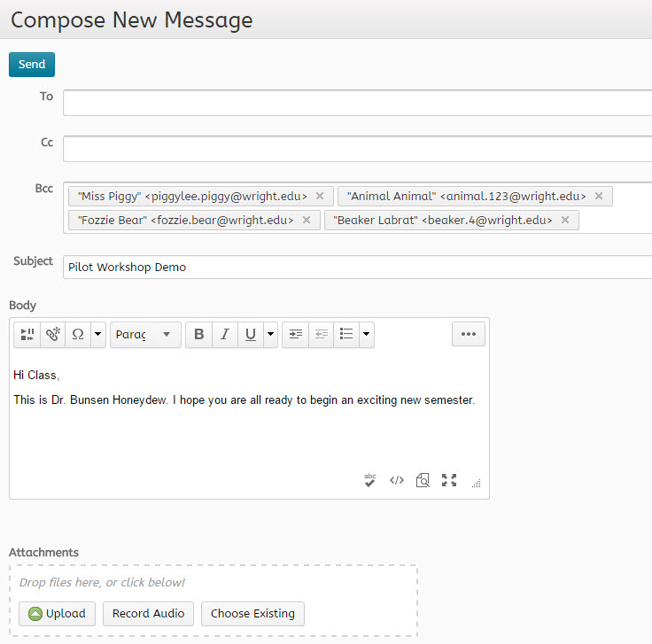The width and height of the screenshot is (652, 644).
Task: Toggle italic formatting
Action: click(225, 334)
